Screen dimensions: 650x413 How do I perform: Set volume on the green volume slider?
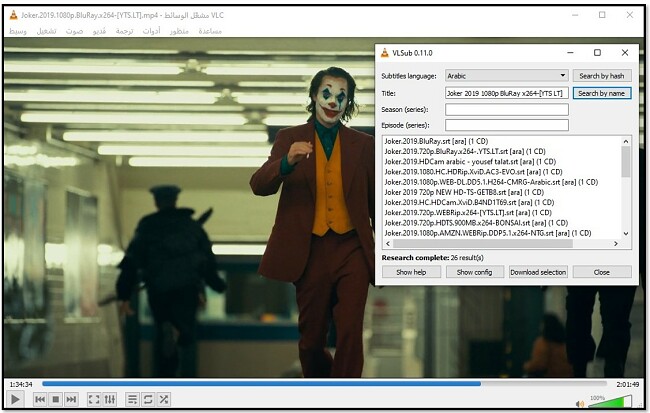(x=611, y=401)
